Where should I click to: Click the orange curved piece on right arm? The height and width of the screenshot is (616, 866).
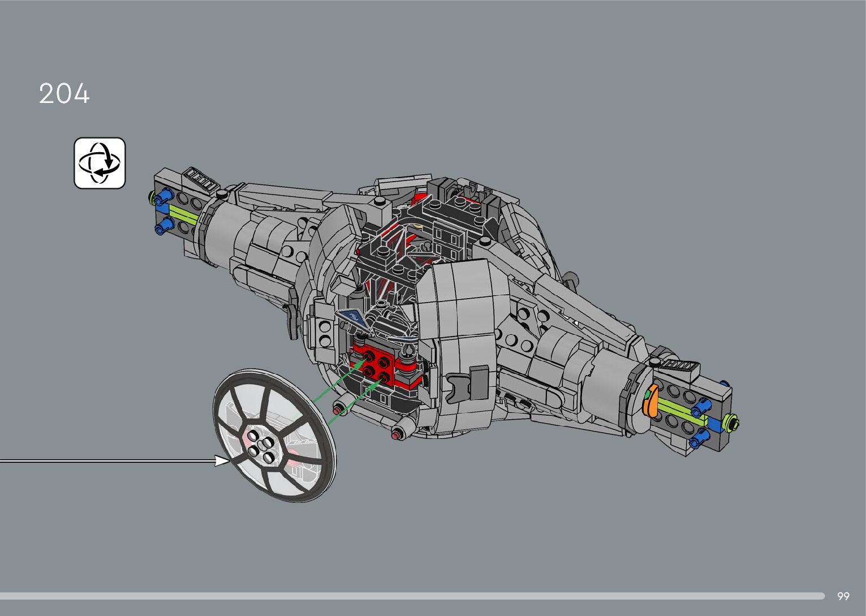pyautogui.click(x=650, y=400)
